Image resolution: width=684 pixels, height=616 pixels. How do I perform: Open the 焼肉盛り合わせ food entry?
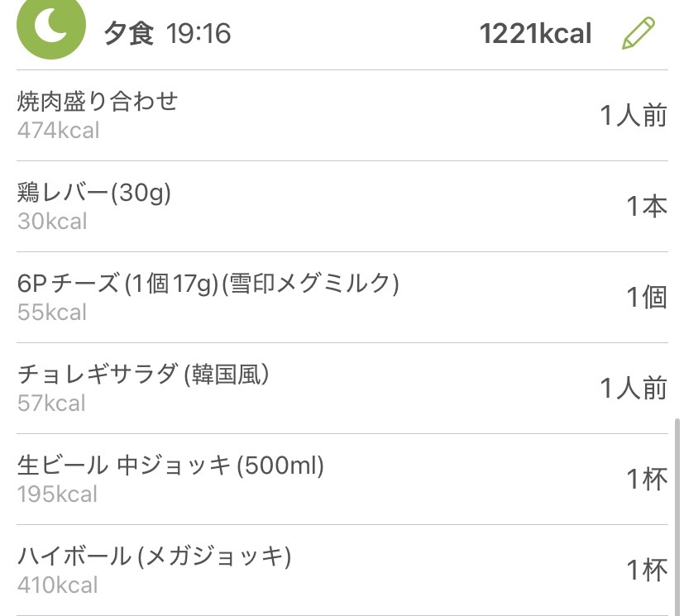coord(98,102)
